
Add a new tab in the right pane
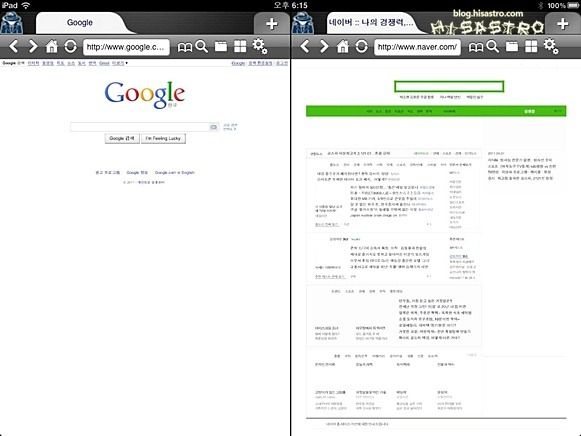(563, 24)
